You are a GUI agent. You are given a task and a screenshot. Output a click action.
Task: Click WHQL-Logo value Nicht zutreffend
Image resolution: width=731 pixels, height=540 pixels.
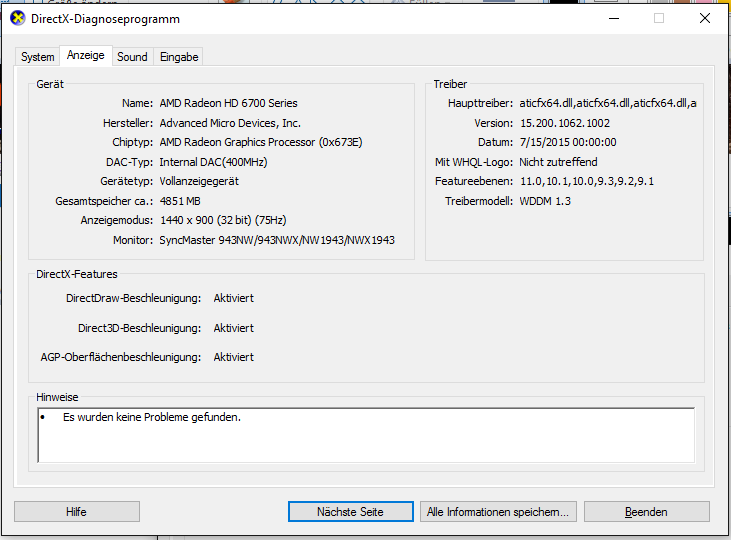coord(559,162)
